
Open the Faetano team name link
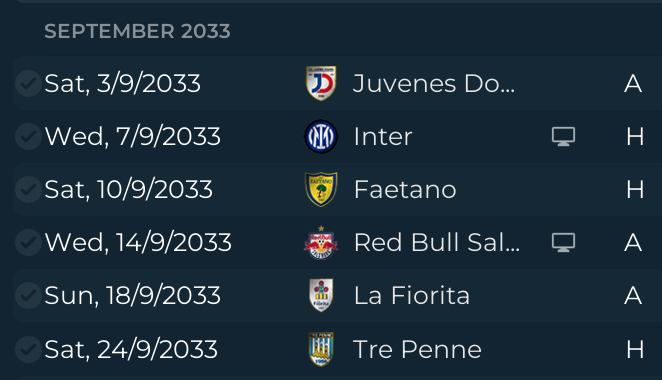coord(405,189)
